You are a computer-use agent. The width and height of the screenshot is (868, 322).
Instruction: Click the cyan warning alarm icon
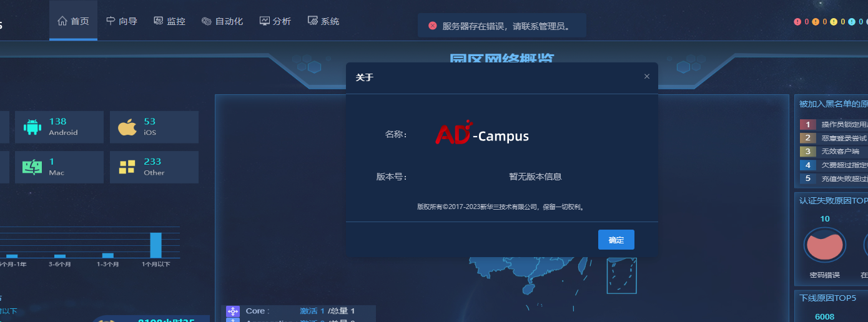[852, 22]
